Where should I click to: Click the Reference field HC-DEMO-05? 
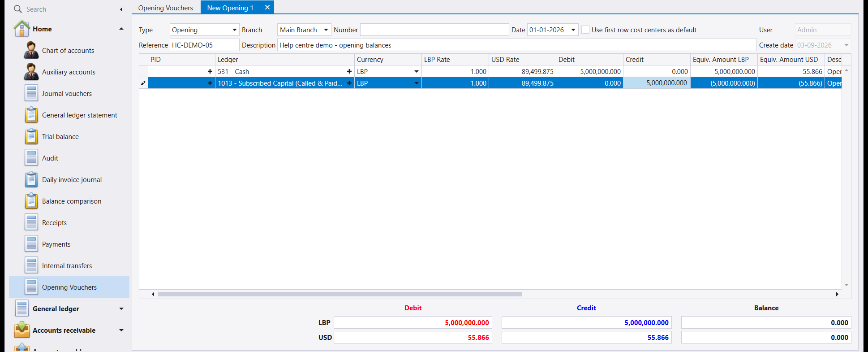pos(204,45)
